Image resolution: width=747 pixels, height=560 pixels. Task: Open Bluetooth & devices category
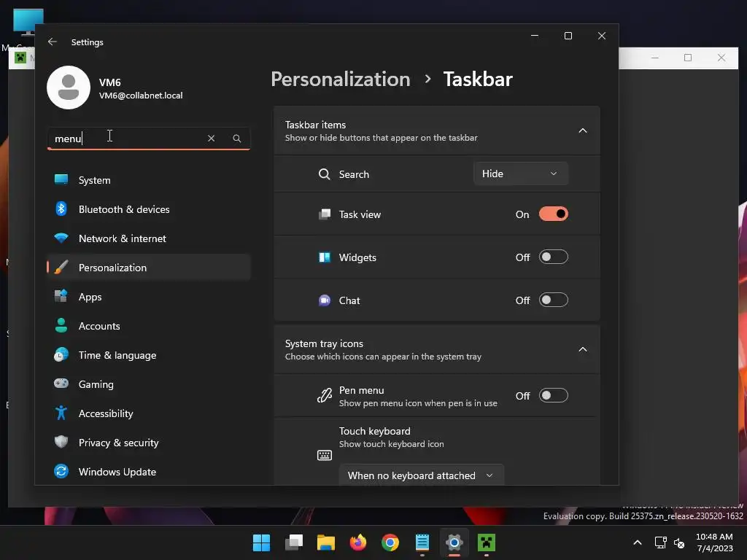(x=149, y=209)
